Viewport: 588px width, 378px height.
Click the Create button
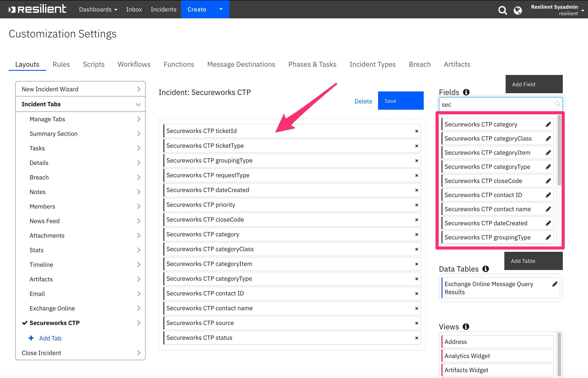coord(197,9)
